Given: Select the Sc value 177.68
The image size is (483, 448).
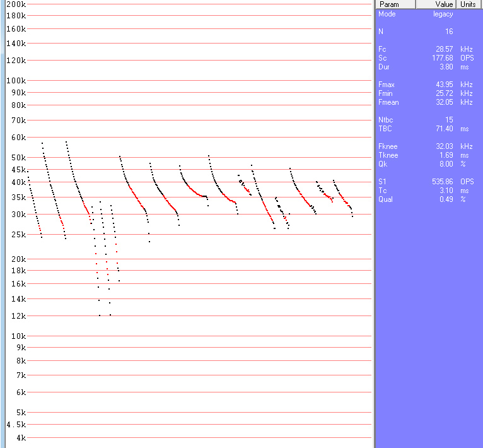Looking at the screenshot, I should [442, 57].
